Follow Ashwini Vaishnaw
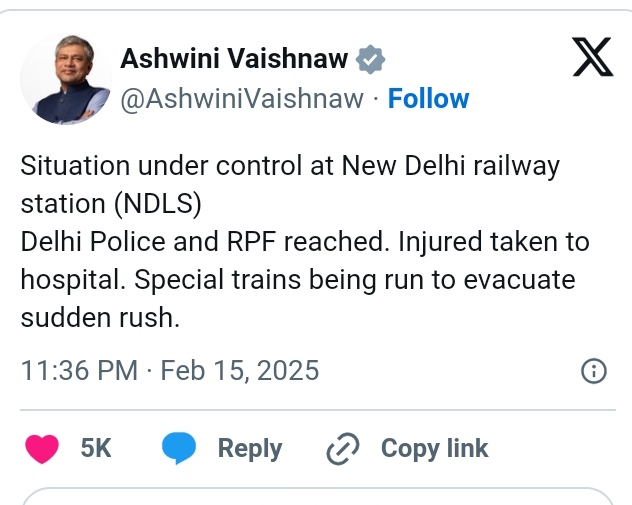The image size is (632, 505). pyautogui.click(x=428, y=99)
